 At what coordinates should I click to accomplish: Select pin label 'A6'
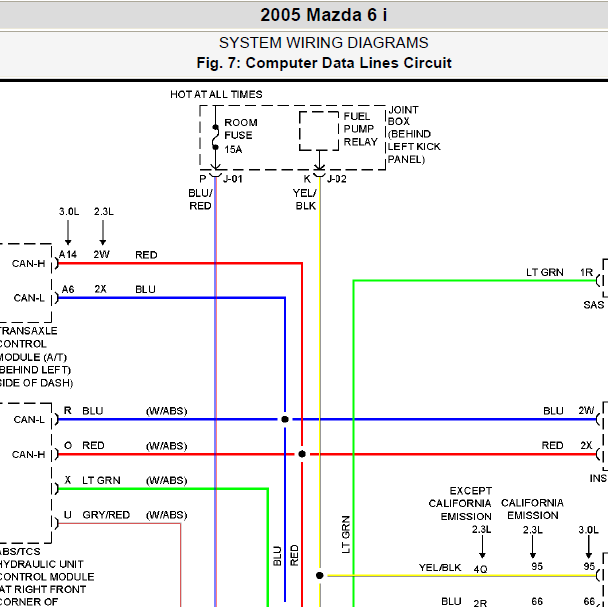coord(67,289)
